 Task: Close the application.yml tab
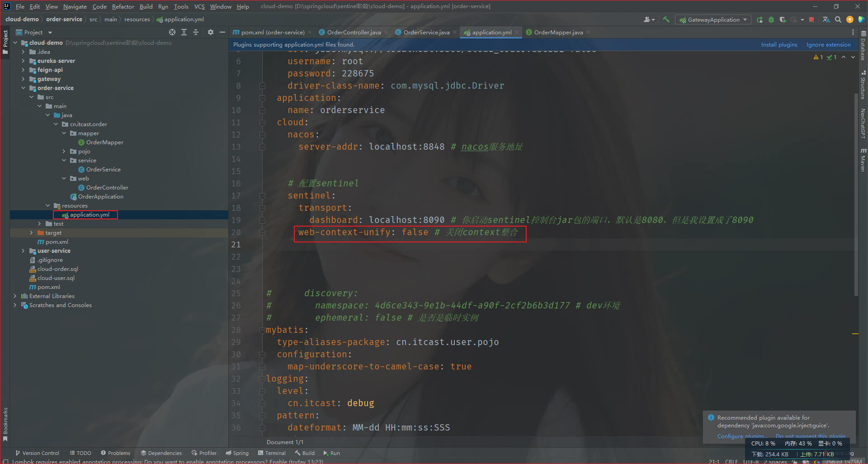click(517, 32)
